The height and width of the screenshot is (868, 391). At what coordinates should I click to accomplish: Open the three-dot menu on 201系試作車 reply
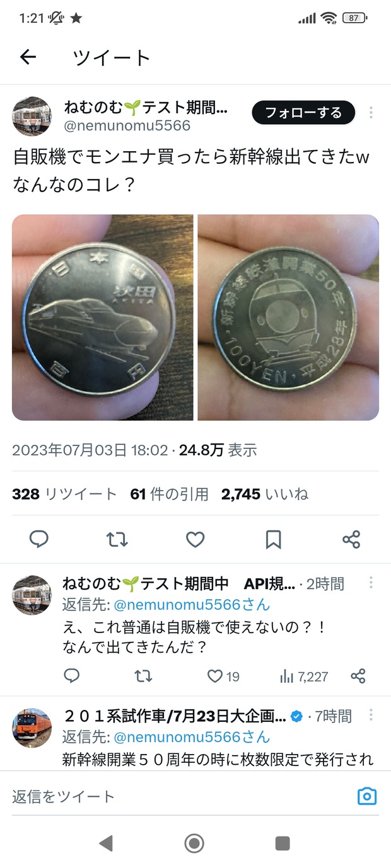click(x=371, y=715)
